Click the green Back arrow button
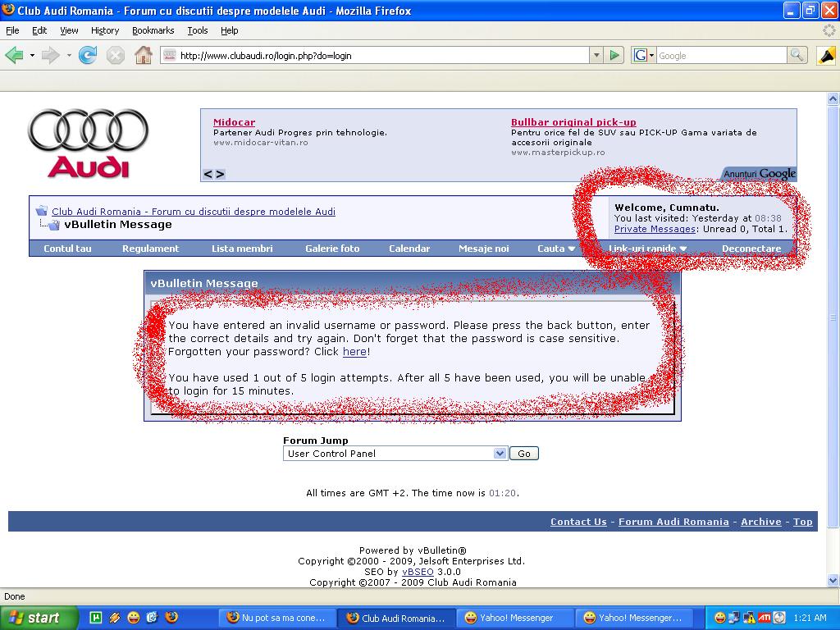This screenshot has width=840, height=630. tap(14, 55)
